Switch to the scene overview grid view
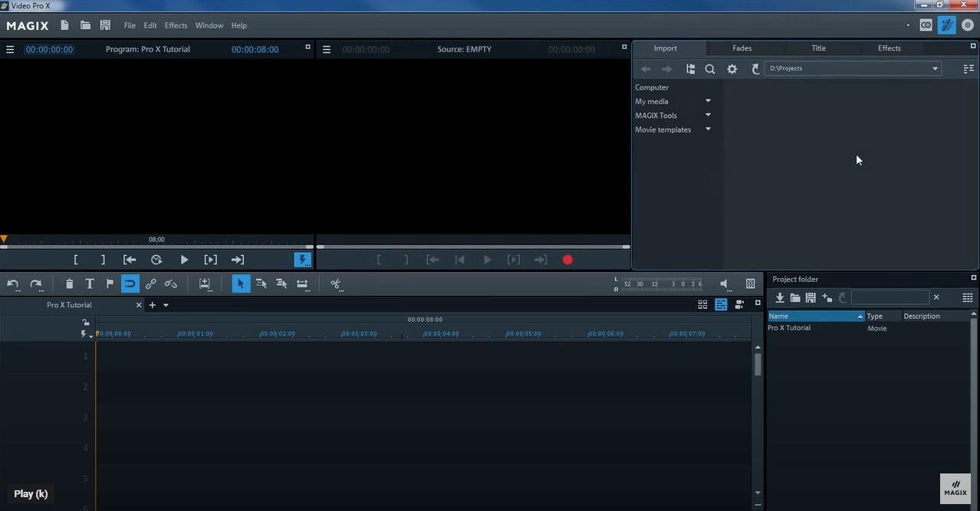 click(x=702, y=305)
